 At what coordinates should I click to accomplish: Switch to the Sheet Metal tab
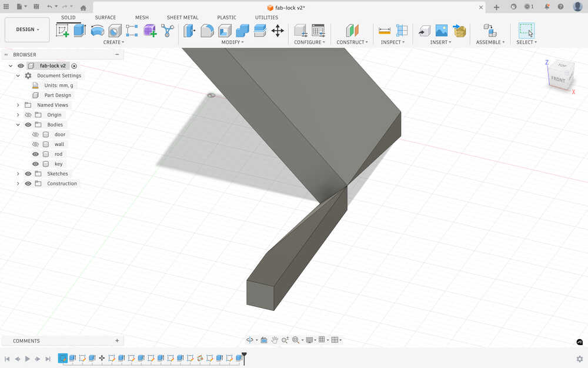pyautogui.click(x=182, y=18)
